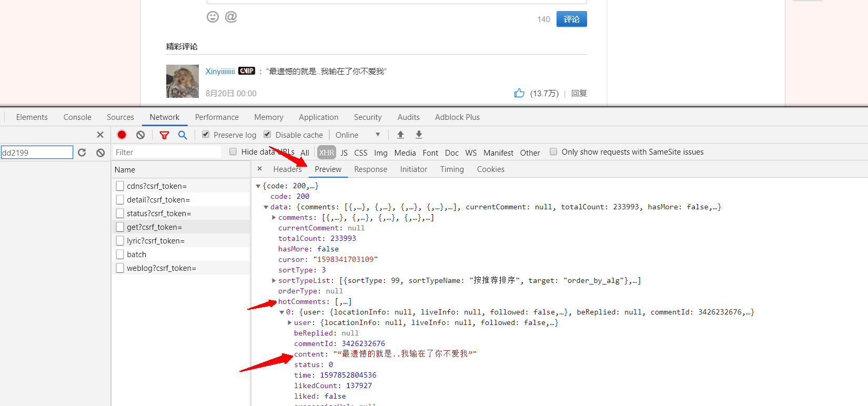Filter requests by JS type
Viewport: 868px width, 406px height.
(344, 153)
